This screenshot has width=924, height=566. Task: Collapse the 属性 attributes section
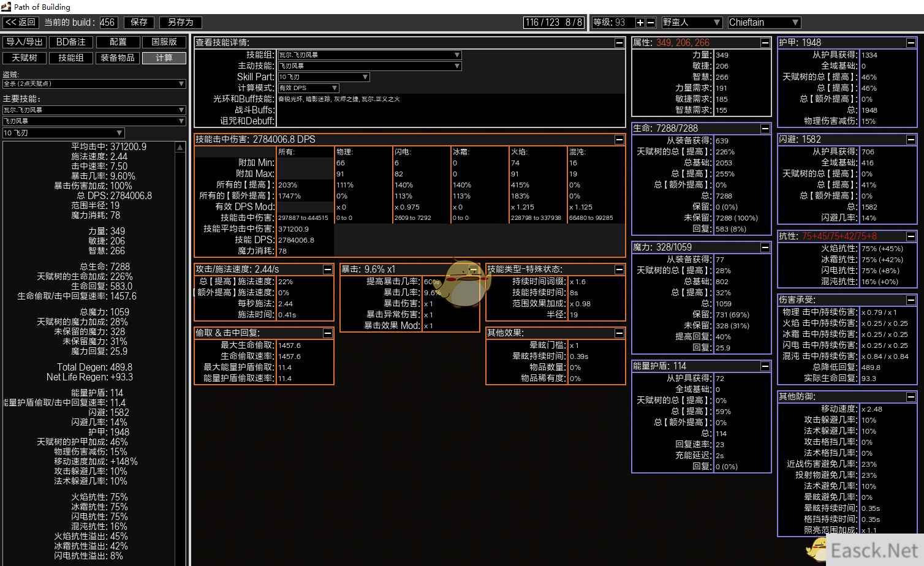click(x=765, y=43)
